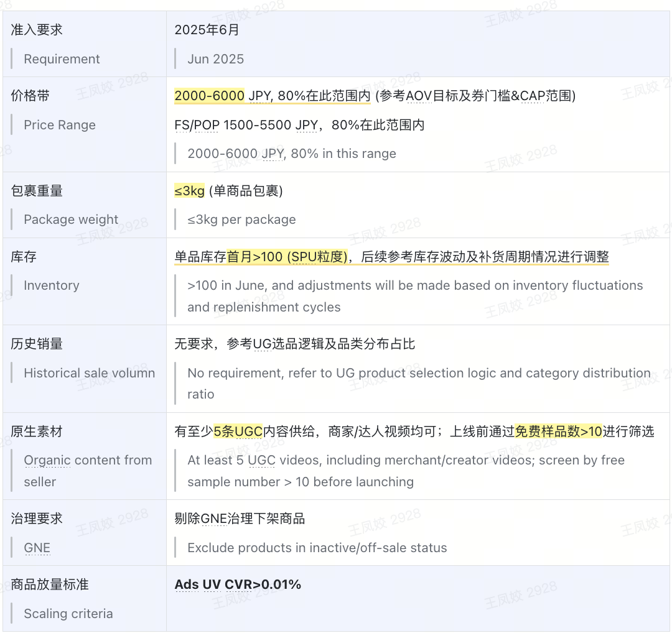The width and height of the screenshot is (672, 633).
Task: Click the highlighted 首月>100 (SPU粒度) text
Action: (287, 257)
